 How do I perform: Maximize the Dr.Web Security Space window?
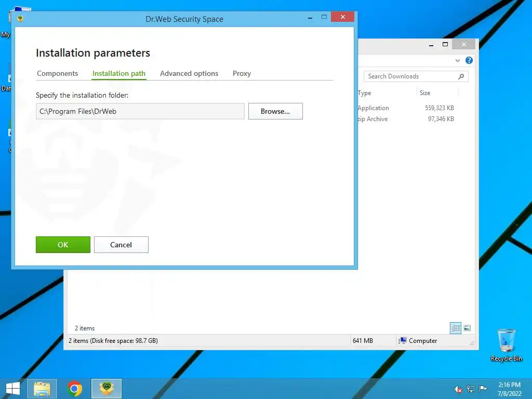(x=324, y=17)
